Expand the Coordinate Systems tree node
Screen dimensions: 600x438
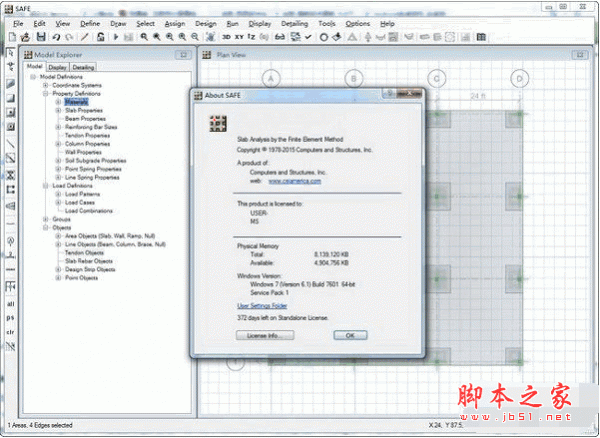tap(46, 85)
